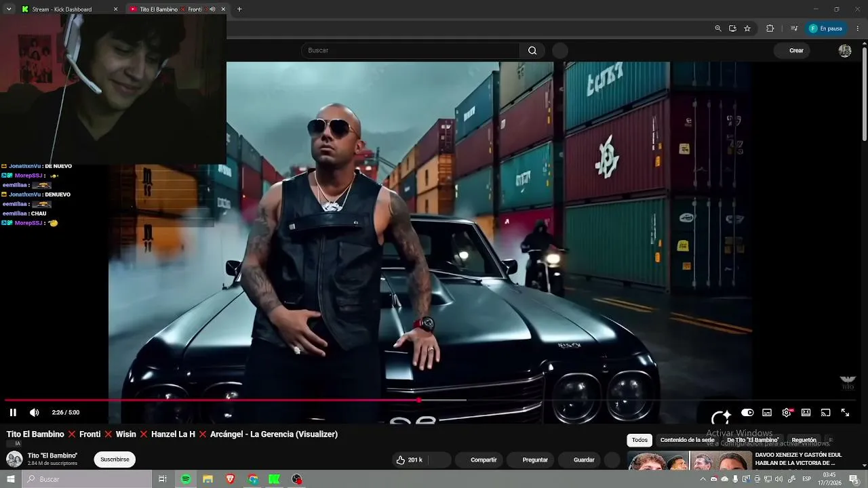Open the ESP language input switcher
The image size is (868, 488).
[x=807, y=479]
